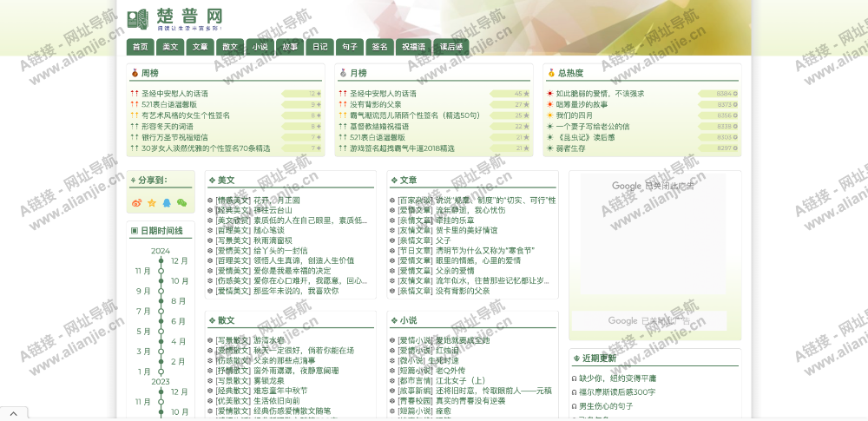Click the 楚普网 site logo
868x421 pixels.
174,19
